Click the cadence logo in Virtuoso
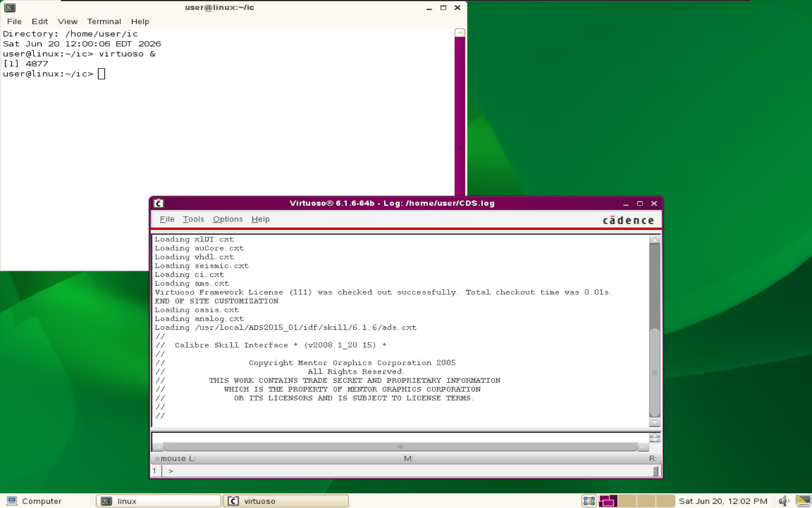This screenshot has width=812, height=508. pos(628,220)
